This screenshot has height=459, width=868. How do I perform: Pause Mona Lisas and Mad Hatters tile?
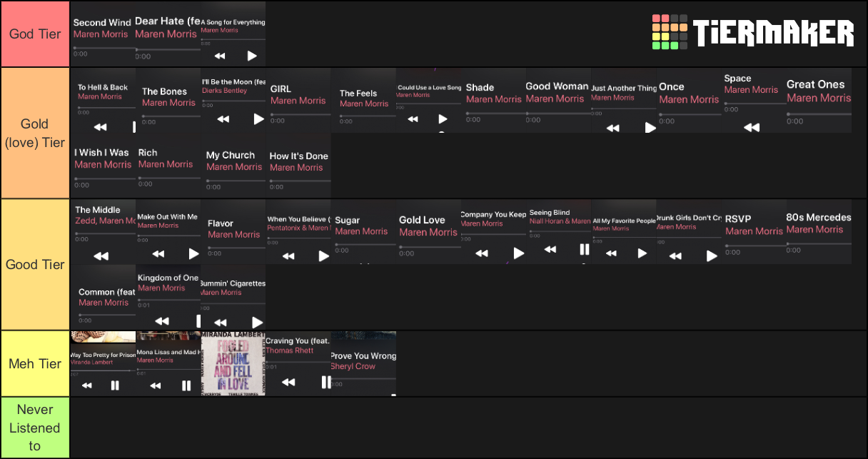click(x=186, y=385)
